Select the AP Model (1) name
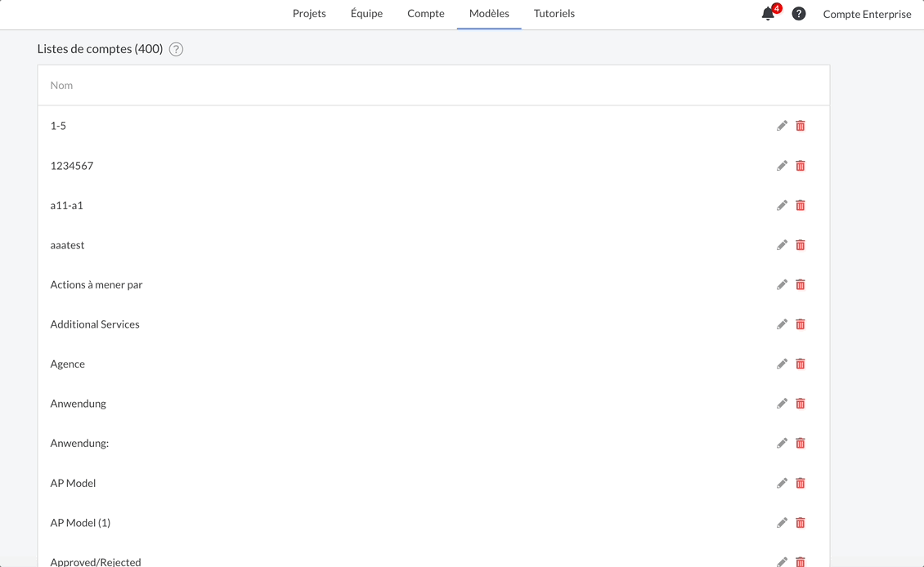Screen dimensions: 924x567 click(x=80, y=522)
